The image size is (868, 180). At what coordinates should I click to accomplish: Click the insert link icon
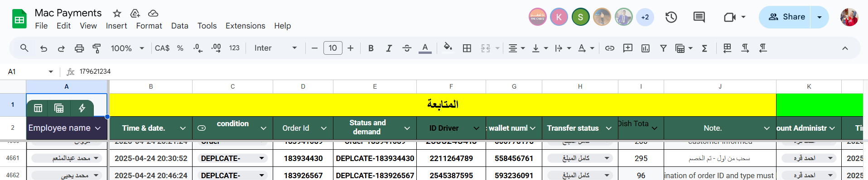coord(610,48)
